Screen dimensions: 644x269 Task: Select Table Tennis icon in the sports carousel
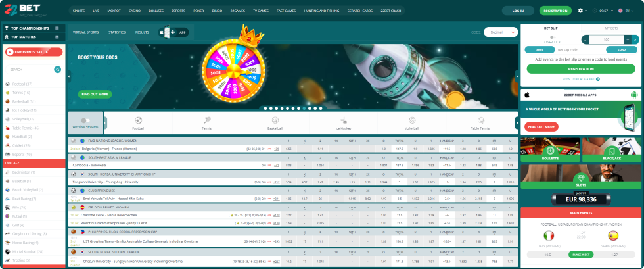480,120
